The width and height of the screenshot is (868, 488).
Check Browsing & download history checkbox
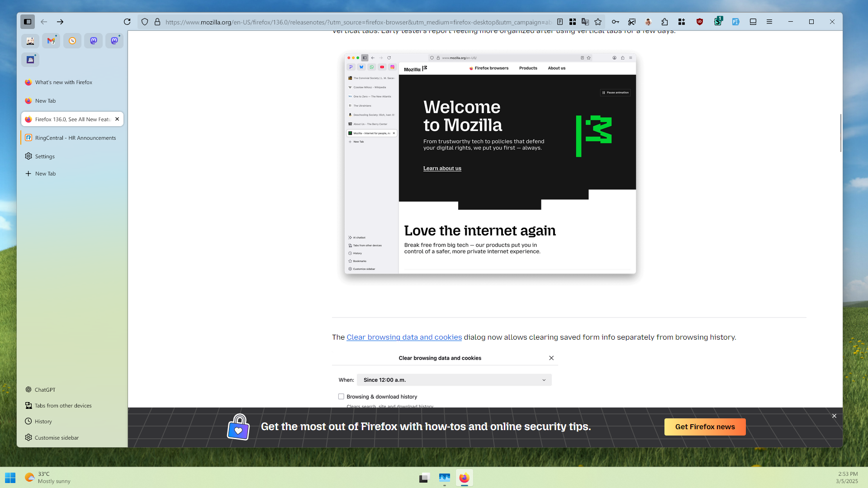tap(341, 397)
